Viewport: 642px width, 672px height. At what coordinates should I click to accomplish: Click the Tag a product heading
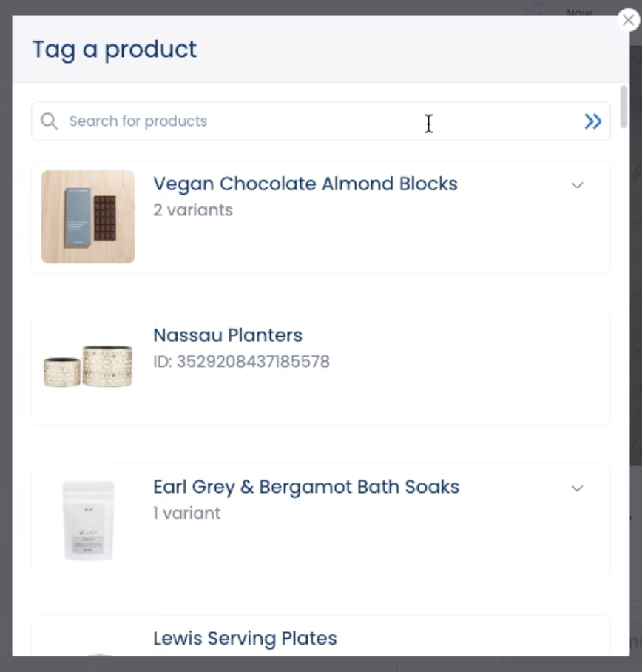(115, 50)
